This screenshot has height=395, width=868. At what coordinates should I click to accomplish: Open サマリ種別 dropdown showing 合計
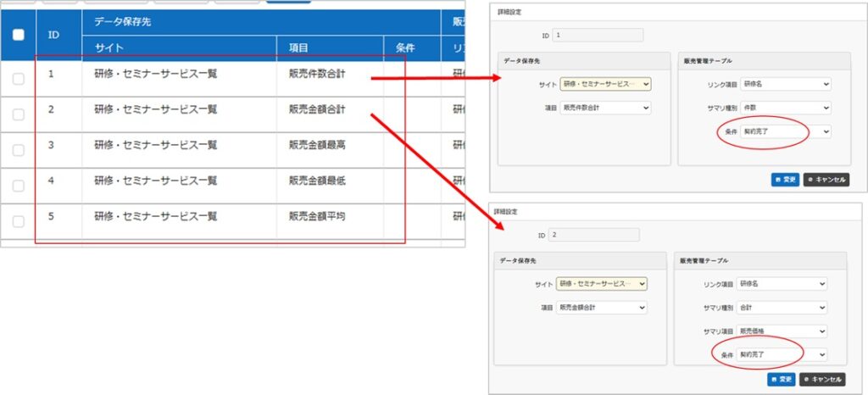[782, 307]
